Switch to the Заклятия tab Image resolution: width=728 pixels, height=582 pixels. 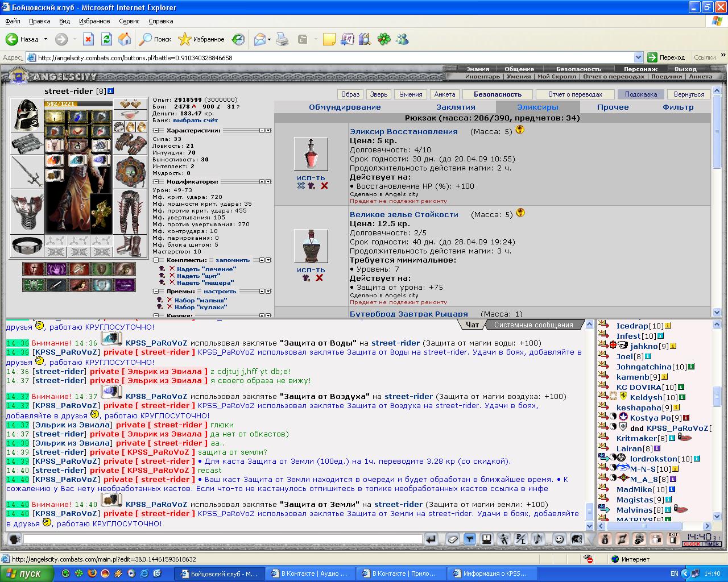point(456,107)
